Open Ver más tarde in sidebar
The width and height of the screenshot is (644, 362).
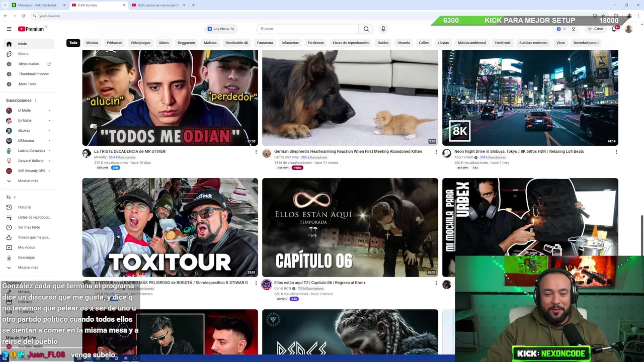point(28,227)
